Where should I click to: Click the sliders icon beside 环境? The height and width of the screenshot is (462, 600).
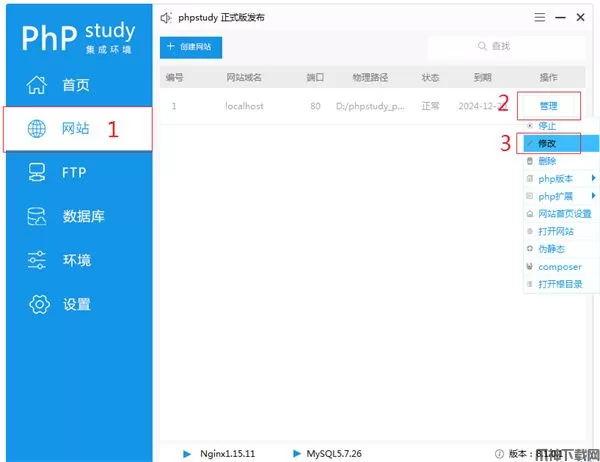(x=37, y=260)
